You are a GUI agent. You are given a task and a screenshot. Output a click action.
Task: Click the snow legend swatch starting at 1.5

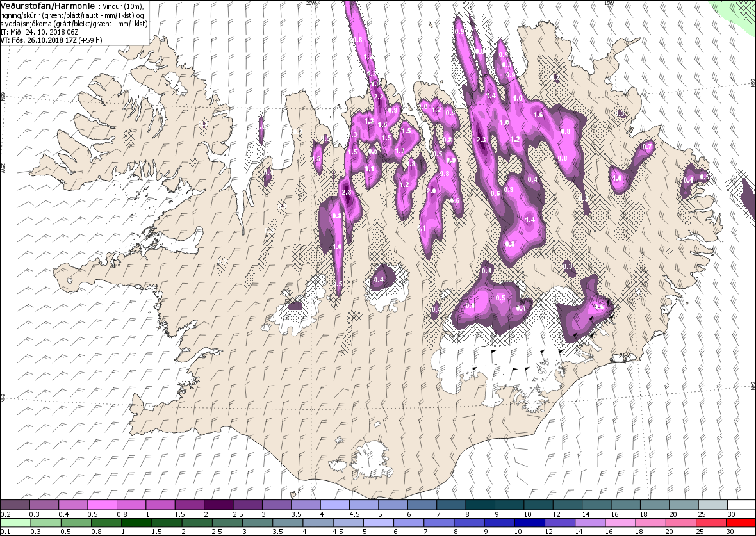(190, 505)
